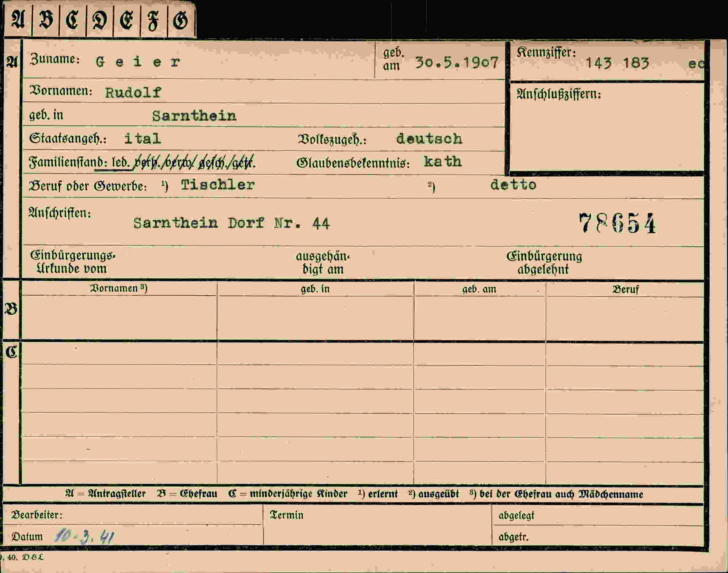Image resolution: width=728 pixels, height=573 pixels.
Task: Click stamped number '78654'
Action: pyautogui.click(x=617, y=223)
